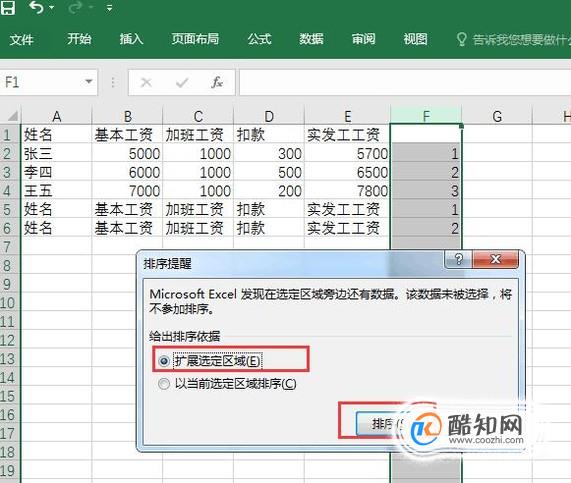Click cell B2 with value 5000
This screenshot has width=571, height=483.
click(127, 153)
